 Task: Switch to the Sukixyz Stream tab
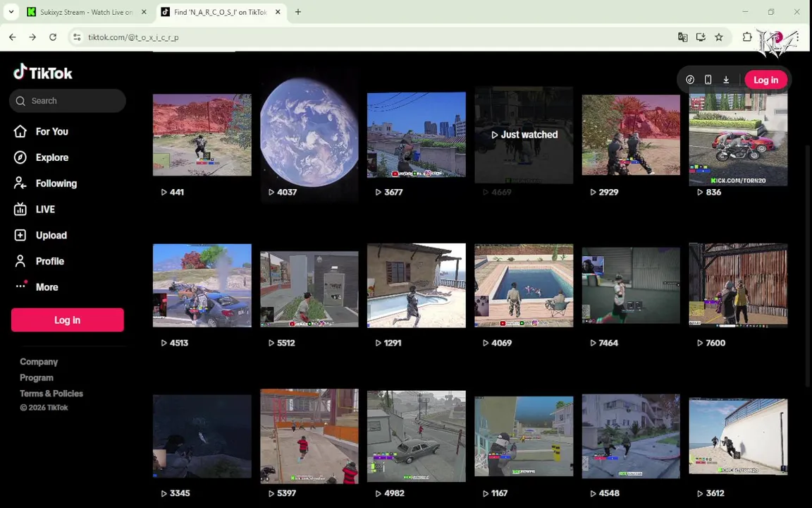pos(87,12)
